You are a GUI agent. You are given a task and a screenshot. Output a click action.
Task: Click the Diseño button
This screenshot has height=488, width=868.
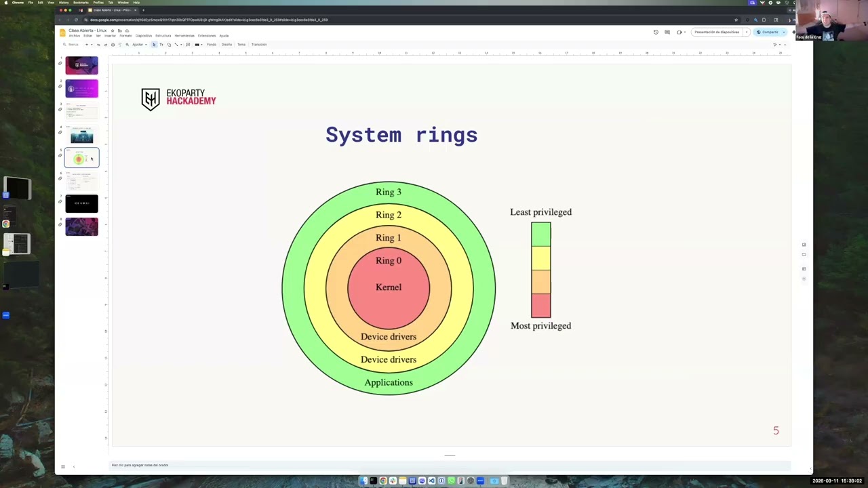click(226, 45)
